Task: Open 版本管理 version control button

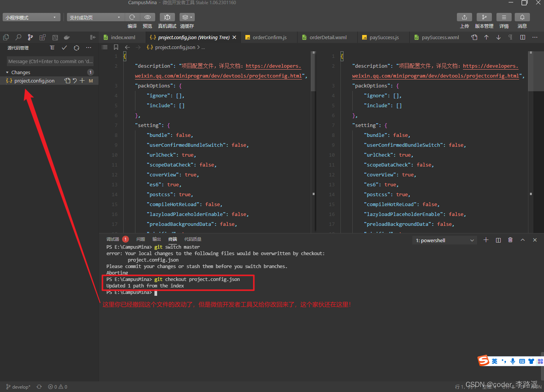Action: (484, 17)
